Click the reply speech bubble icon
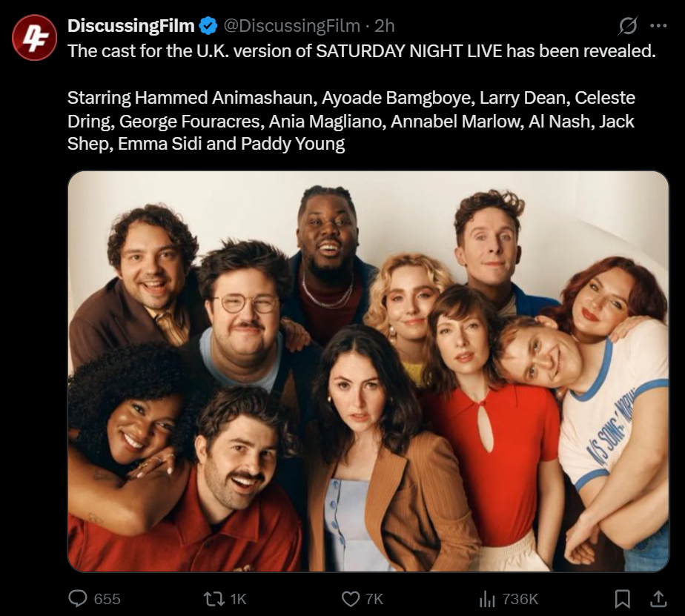 [78, 598]
